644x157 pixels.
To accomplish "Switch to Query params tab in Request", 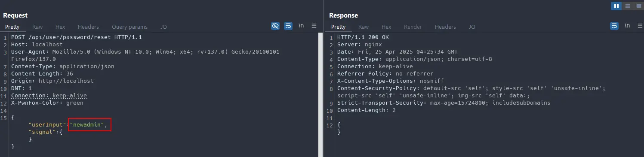I will pos(129,27).
